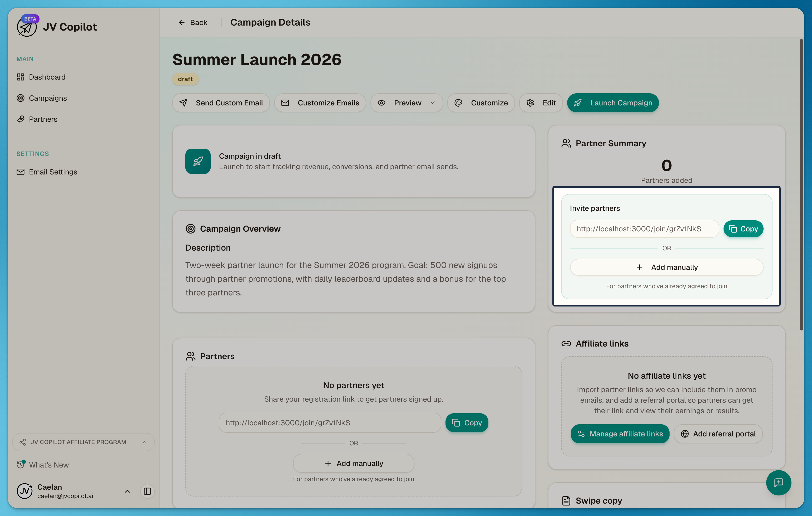The image size is (812, 516).
Task: Click Send Custom Email button
Action: [x=221, y=103]
